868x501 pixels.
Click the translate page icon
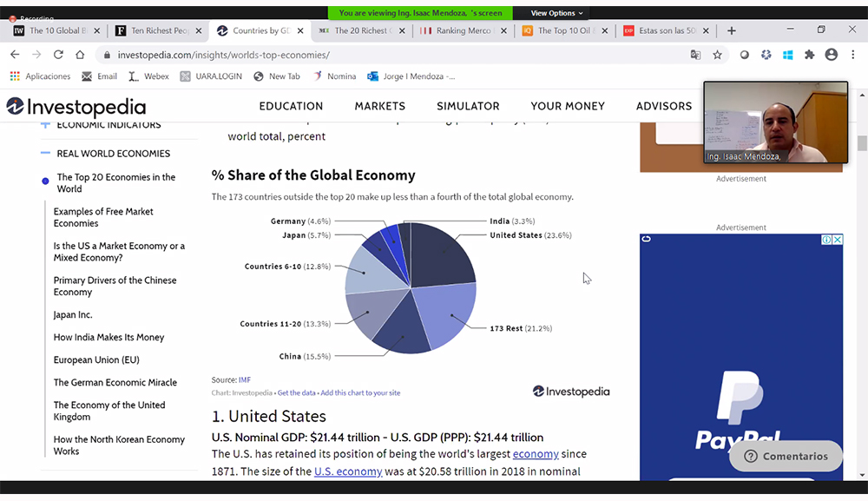coord(695,55)
